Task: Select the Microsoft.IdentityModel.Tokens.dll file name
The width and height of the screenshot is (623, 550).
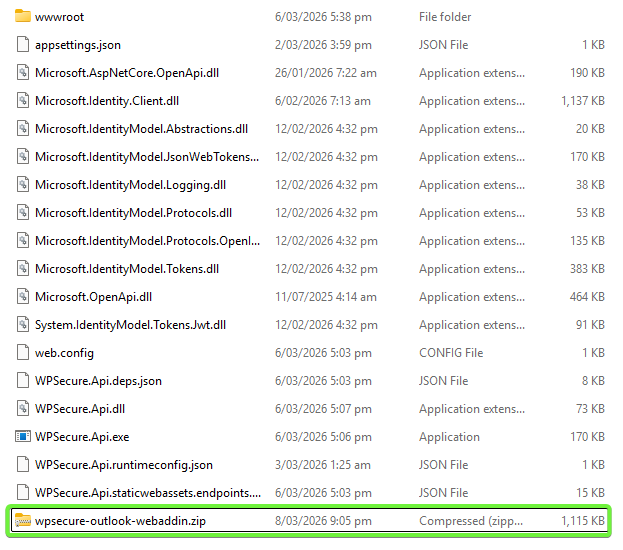Action: coord(127,269)
